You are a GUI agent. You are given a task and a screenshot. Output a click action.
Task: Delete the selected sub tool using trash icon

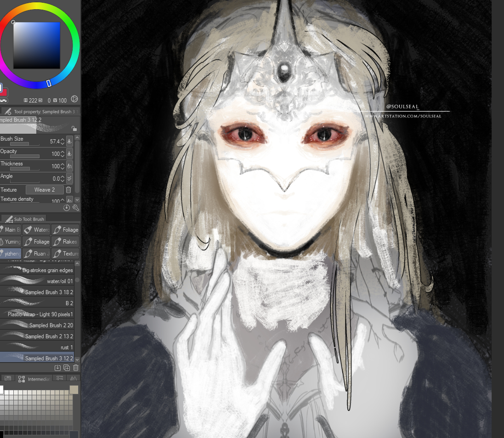tap(76, 368)
